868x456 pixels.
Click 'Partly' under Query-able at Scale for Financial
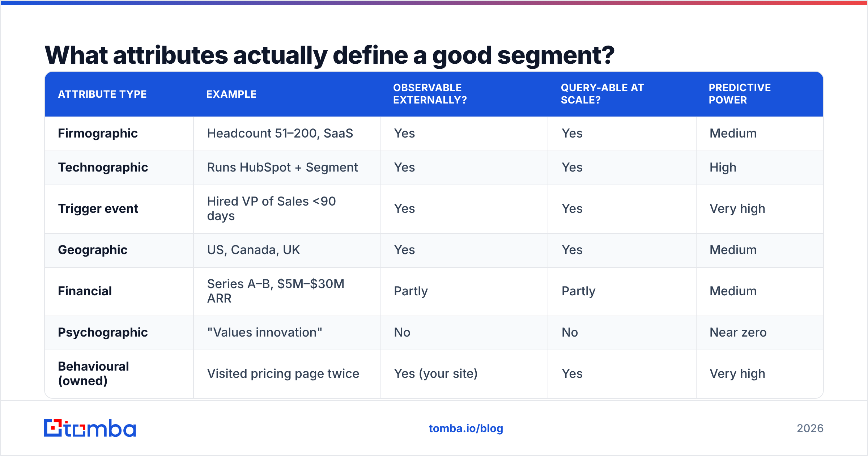click(x=579, y=291)
